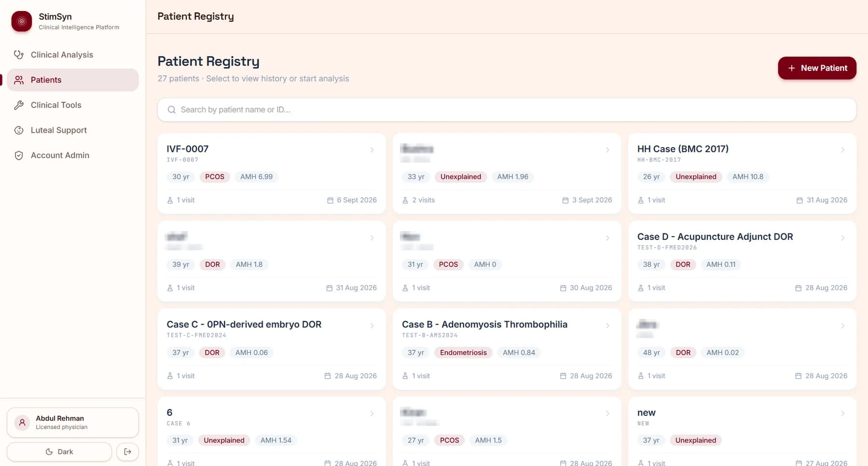The image size is (868, 466).
Task: Click AMH 10.8 on HH Case card
Action: (x=748, y=177)
